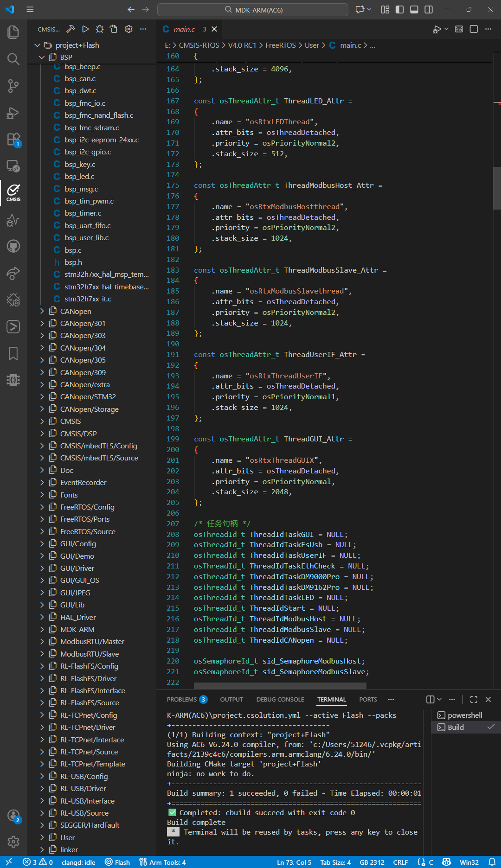The image size is (501, 868).
Task: Expand the FreeRTOS/Source group
Action: pyautogui.click(x=88, y=531)
